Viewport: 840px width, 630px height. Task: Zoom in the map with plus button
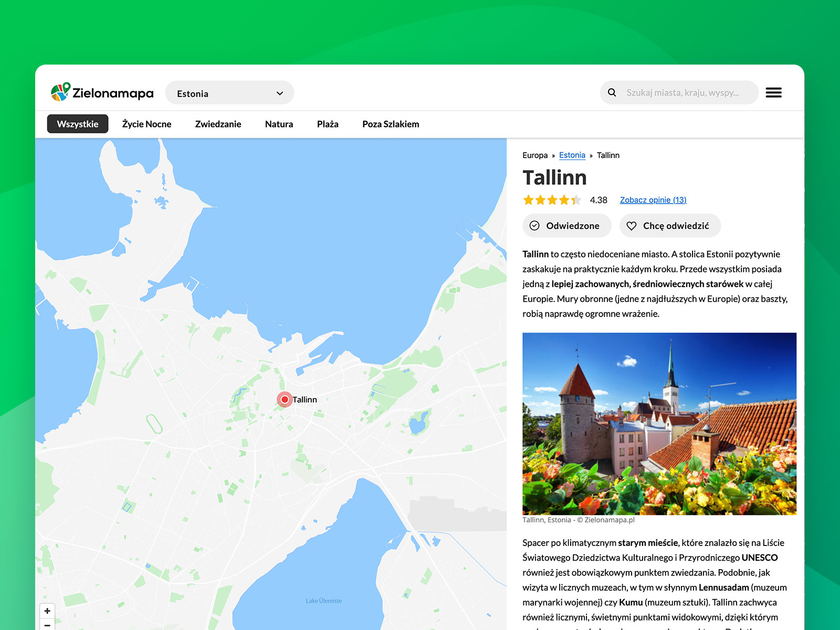coord(47,611)
